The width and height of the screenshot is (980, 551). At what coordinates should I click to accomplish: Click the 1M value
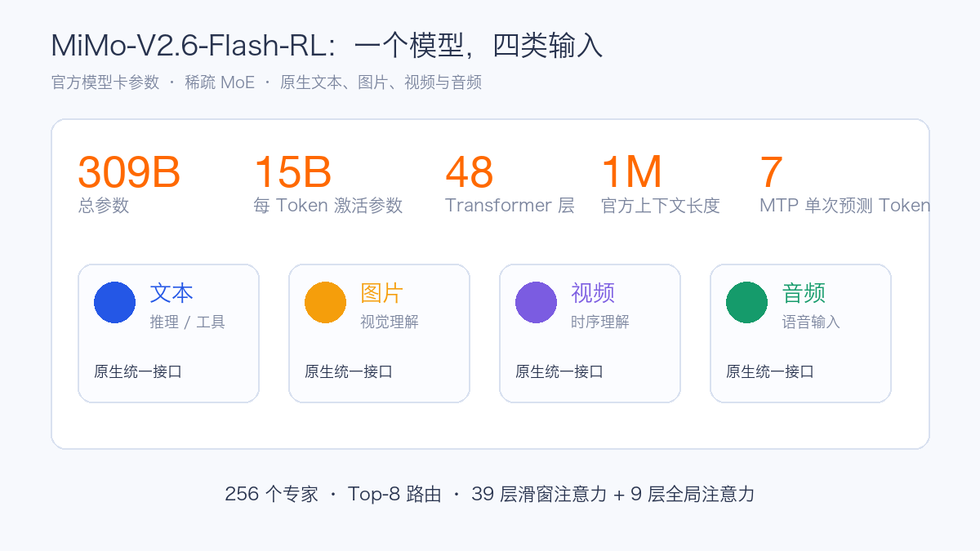click(x=631, y=172)
